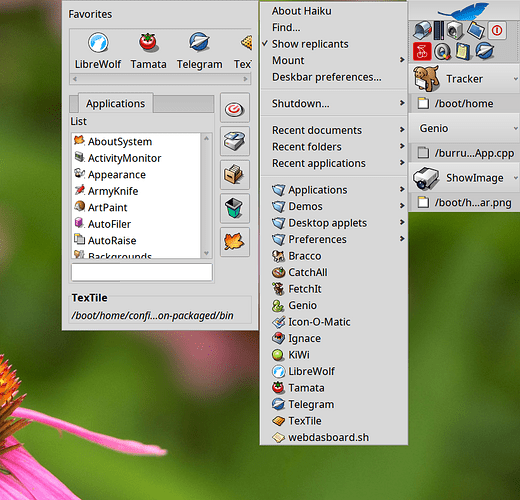Click the disk drives icon button
The height and width of the screenshot is (500, 520).
pos(235,141)
